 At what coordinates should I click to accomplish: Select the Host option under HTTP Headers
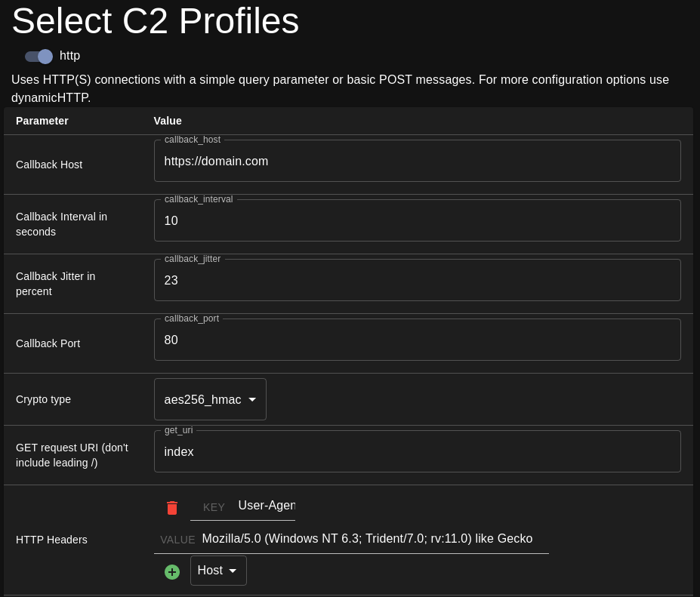pyautogui.click(x=218, y=571)
